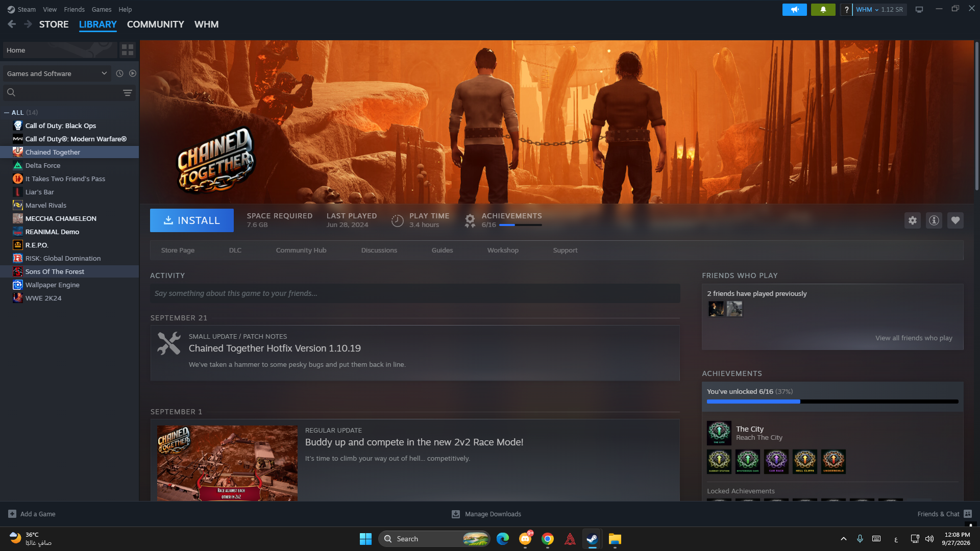The height and width of the screenshot is (551, 980).
Task: Open the Steam menu
Action: (x=27, y=10)
